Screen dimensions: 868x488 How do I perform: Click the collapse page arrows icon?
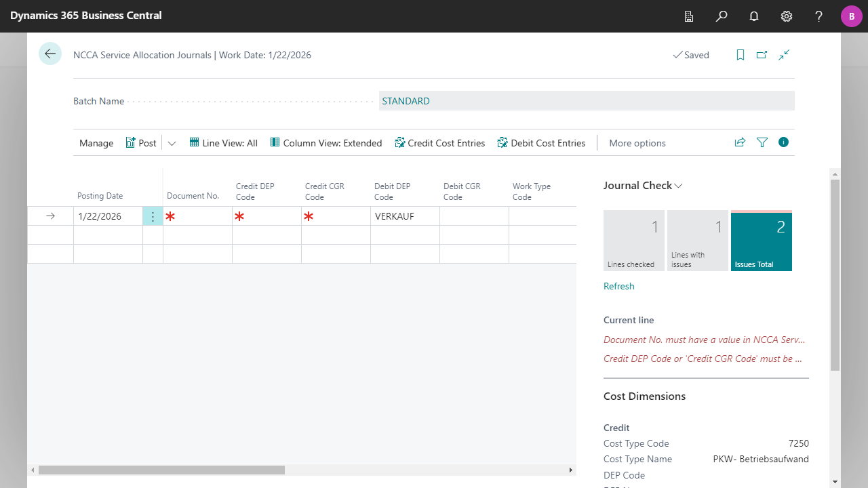click(x=784, y=55)
